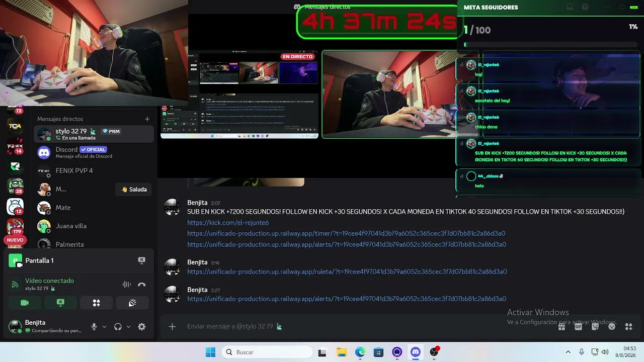Expand microphone input options arrow

(104, 327)
